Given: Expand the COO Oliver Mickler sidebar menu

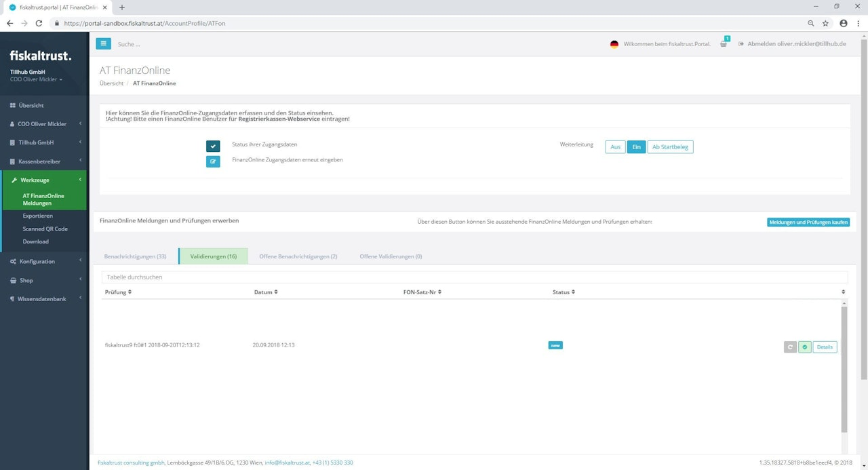Looking at the screenshot, I should point(44,124).
